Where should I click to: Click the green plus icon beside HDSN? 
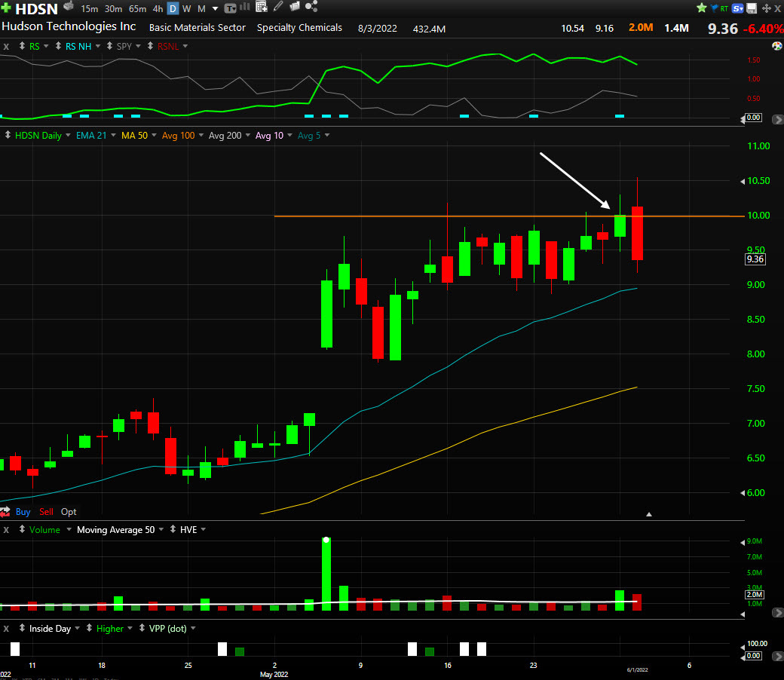click(x=6, y=8)
